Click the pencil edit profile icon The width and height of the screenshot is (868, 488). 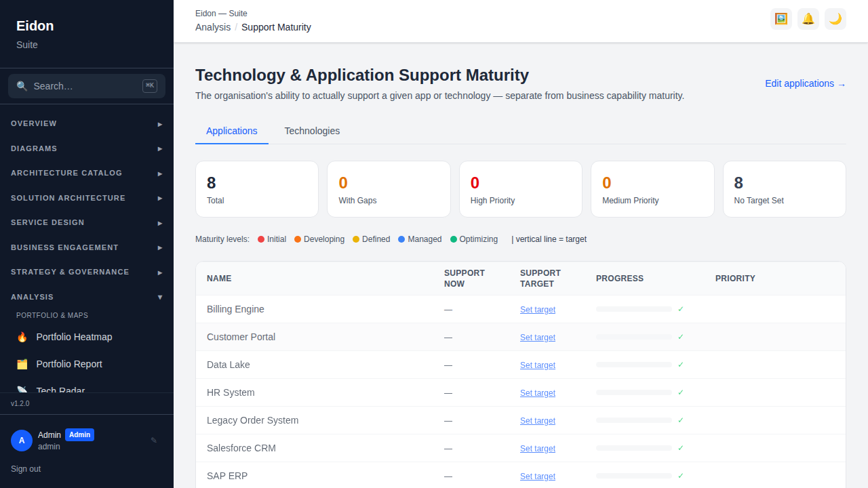[154, 441]
